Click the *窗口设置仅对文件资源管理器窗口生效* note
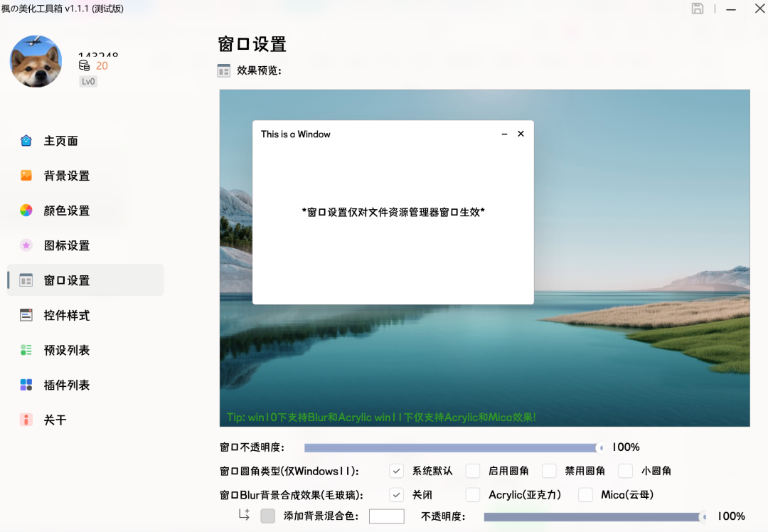The width and height of the screenshot is (768, 532). pyautogui.click(x=393, y=212)
